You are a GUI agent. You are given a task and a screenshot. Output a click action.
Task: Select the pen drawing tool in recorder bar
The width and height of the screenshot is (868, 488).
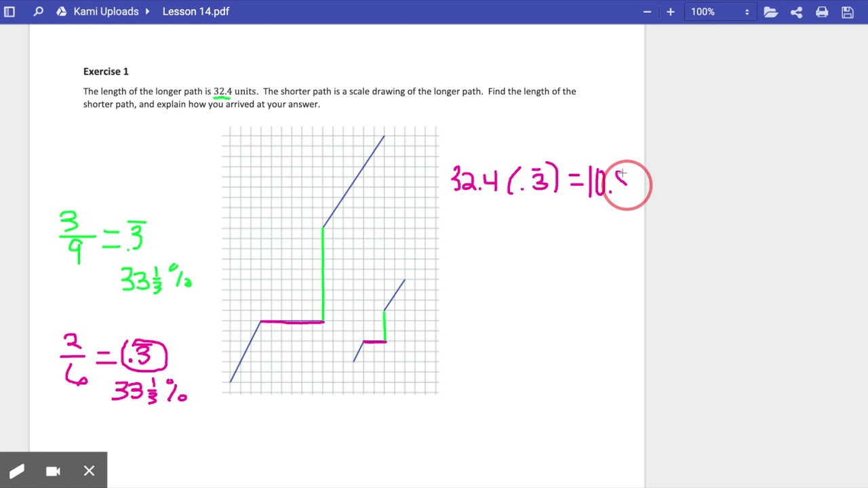pyautogui.click(x=17, y=471)
